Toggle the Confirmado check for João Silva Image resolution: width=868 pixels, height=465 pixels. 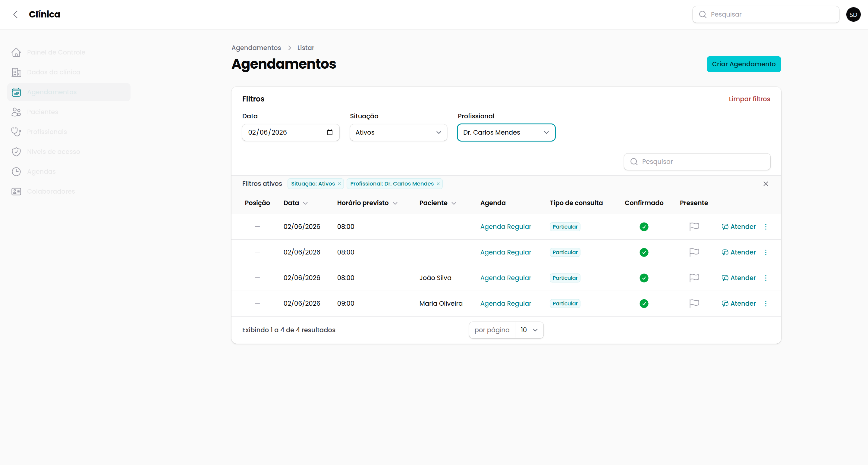pyautogui.click(x=643, y=278)
